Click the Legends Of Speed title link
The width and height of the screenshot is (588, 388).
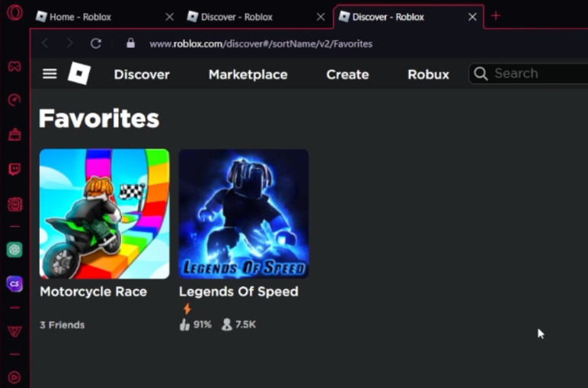pyautogui.click(x=238, y=291)
